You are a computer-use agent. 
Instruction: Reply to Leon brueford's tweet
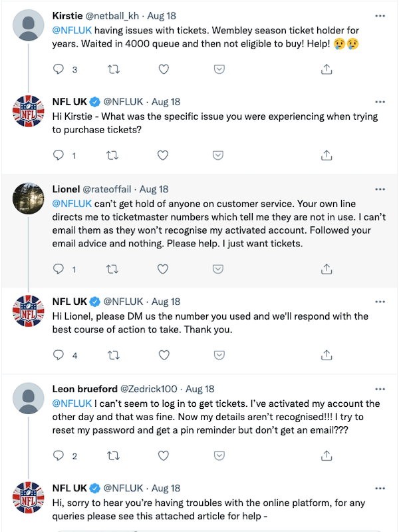[x=59, y=455]
